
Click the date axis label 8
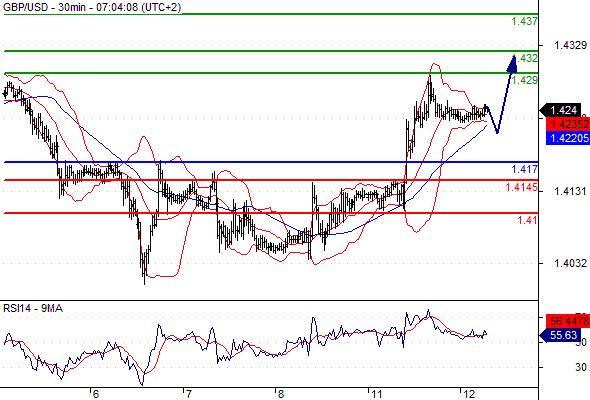pyautogui.click(x=280, y=394)
